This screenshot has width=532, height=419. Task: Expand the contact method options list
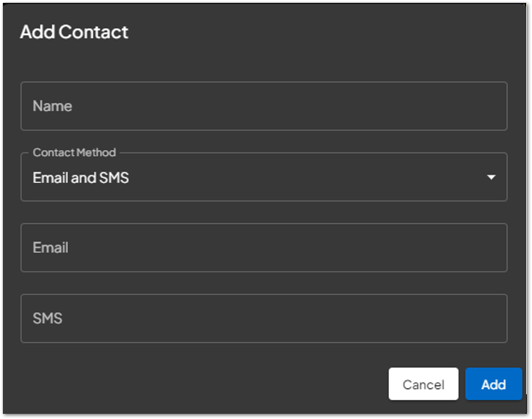tap(264, 177)
